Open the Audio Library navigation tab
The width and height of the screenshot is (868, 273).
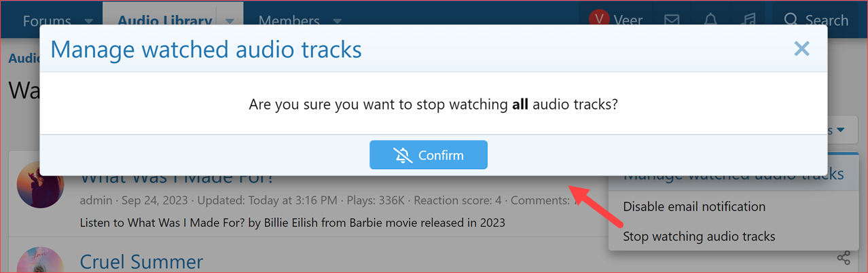tap(164, 20)
